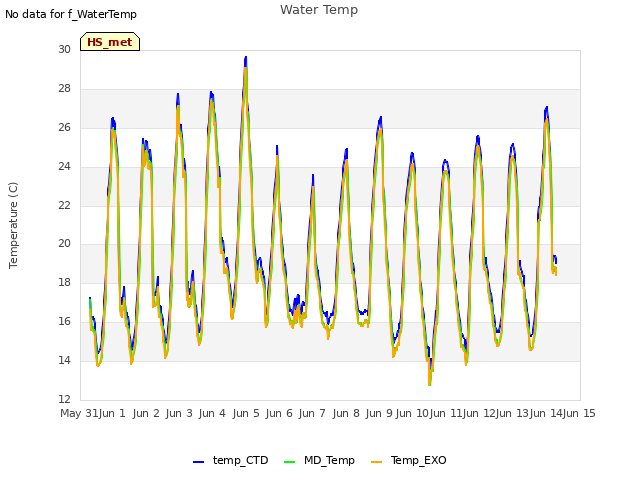The width and height of the screenshot is (640, 480).
Task: Click the y-axis tick label 12
Action: click(64, 399)
